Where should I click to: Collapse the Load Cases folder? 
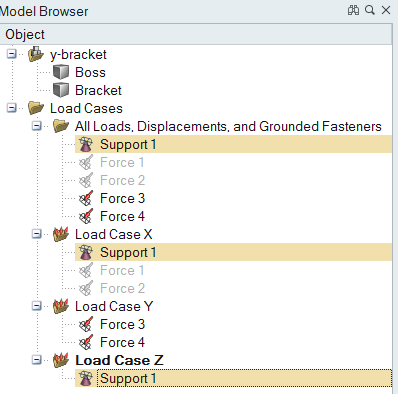click(x=12, y=108)
